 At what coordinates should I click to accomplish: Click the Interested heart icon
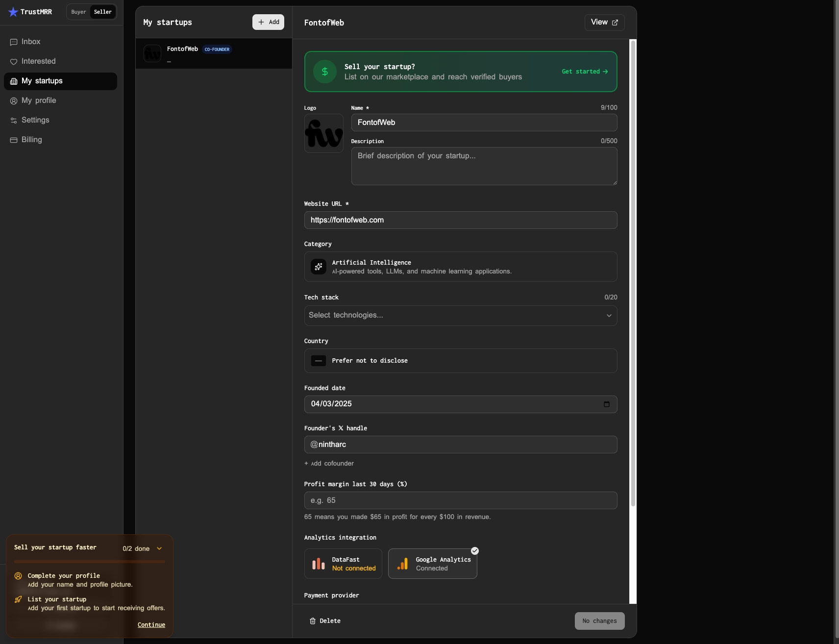[14, 62]
